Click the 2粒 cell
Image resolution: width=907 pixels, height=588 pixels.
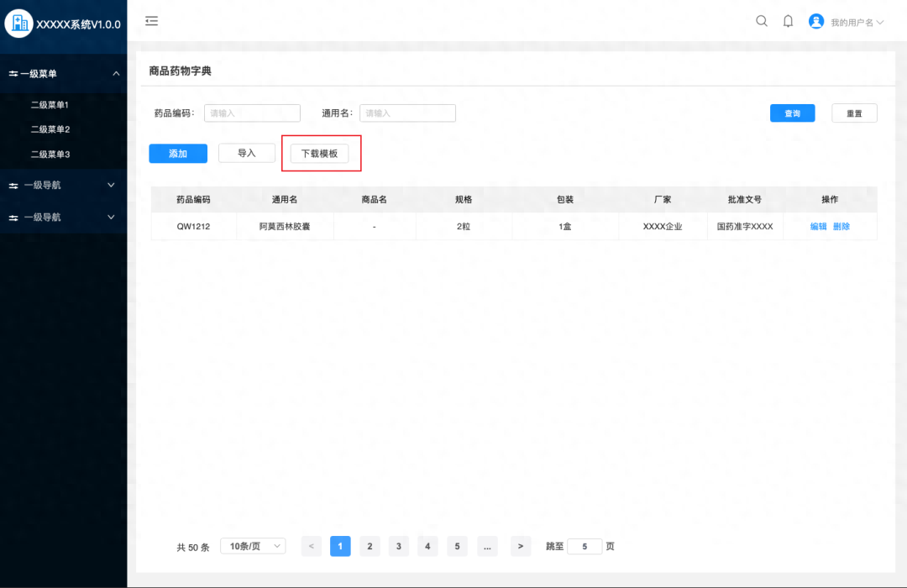464,226
